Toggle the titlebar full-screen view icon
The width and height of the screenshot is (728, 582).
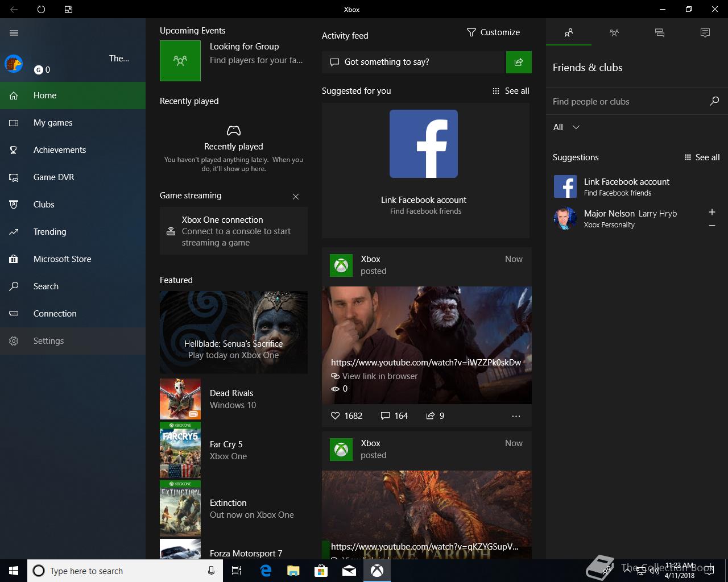(x=68, y=9)
